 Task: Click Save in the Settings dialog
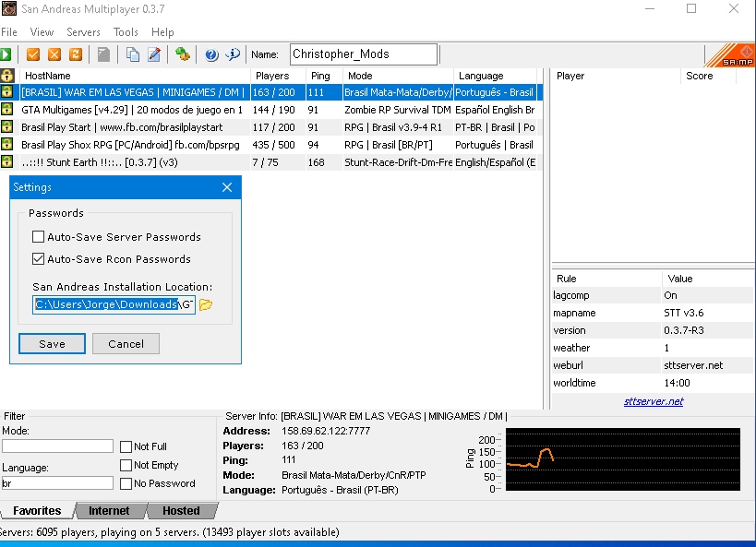[52, 344]
